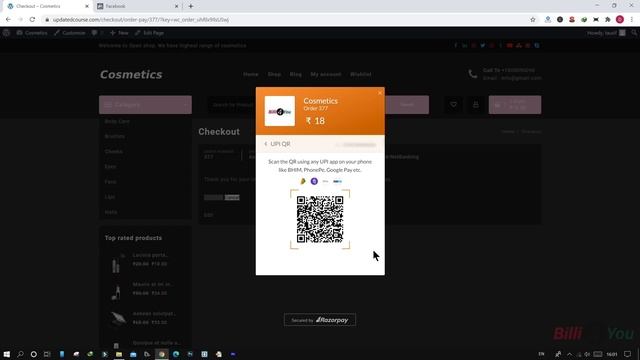Image resolution: width=640 pixels, height=360 pixels.
Task: Open Chrome extensions puzzle menu
Action: pos(608,19)
